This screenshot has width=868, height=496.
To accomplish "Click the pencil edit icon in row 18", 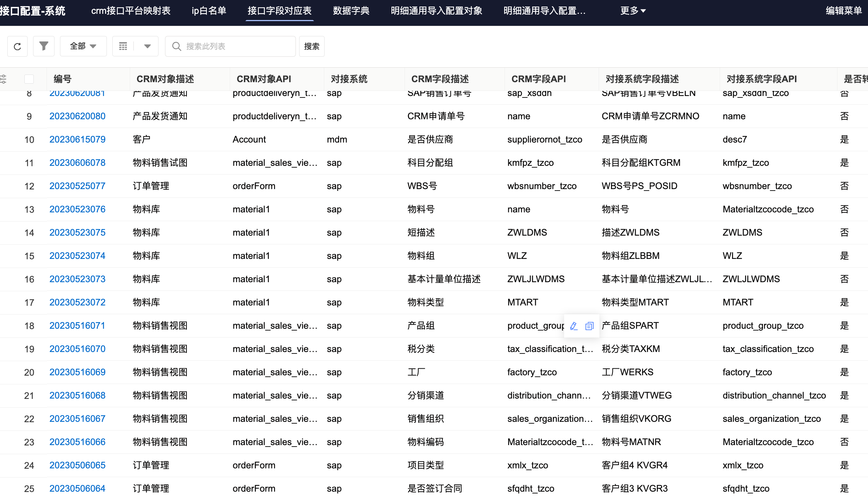I will click(574, 326).
